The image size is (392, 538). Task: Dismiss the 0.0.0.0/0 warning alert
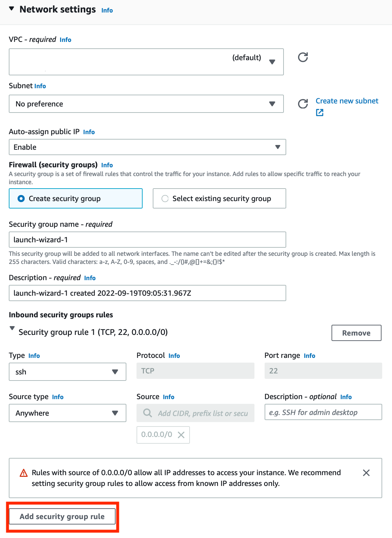366,473
